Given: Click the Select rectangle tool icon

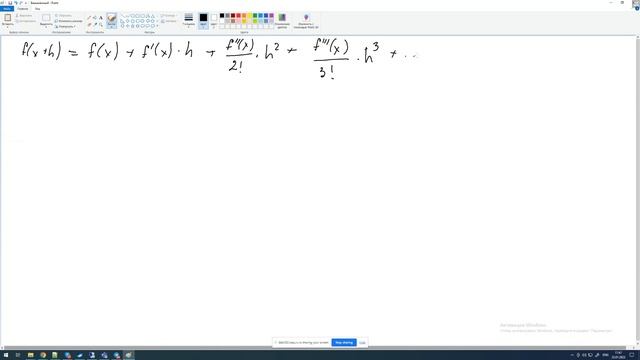Looking at the screenshot, I should click(x=46, y=18).
